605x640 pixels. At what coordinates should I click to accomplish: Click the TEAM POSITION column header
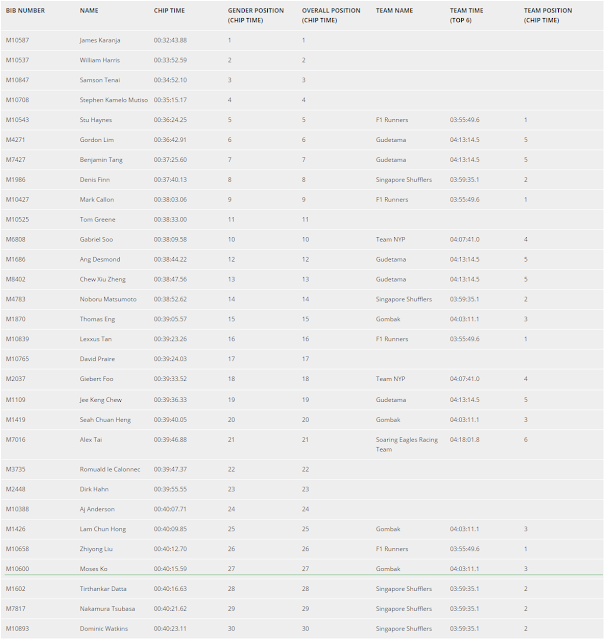point(548,16)
